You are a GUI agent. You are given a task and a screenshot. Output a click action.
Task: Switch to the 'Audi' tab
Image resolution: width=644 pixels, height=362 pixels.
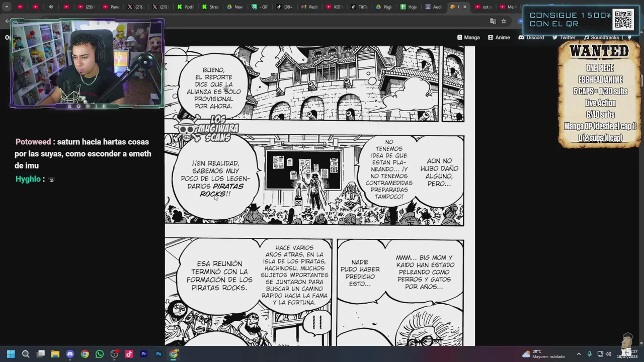tap(434, 7)
